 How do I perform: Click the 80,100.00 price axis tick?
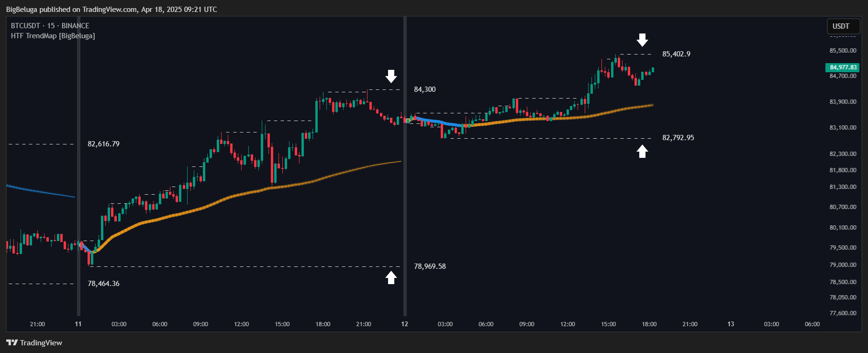tap(843, 228)
